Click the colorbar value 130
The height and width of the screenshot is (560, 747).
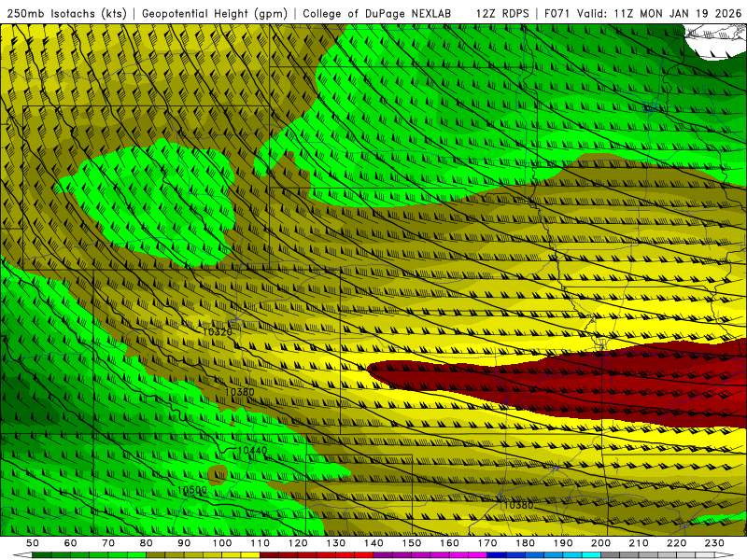pos(336,543)
